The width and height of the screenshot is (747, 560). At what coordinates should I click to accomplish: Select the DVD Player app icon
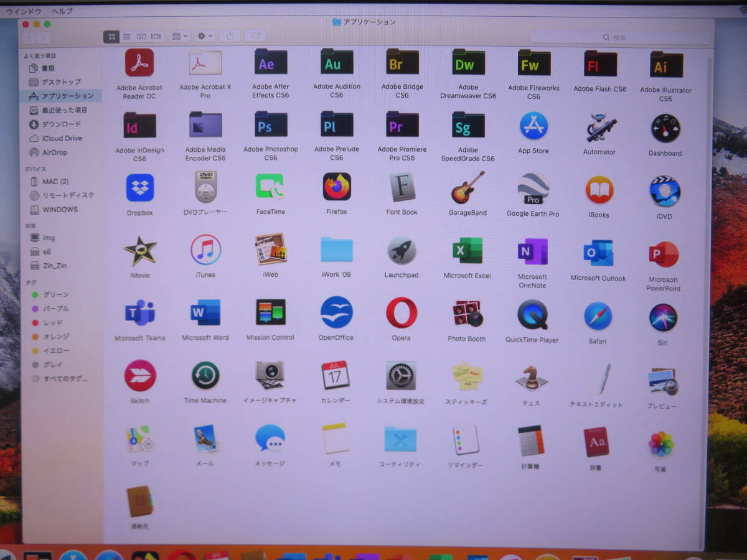[x=205, y=187]
